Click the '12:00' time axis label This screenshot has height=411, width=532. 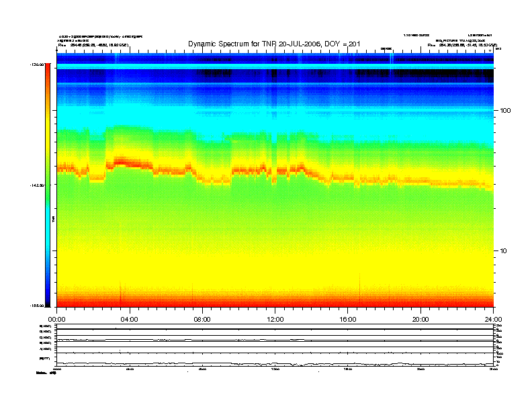click(x=275, y=320)
